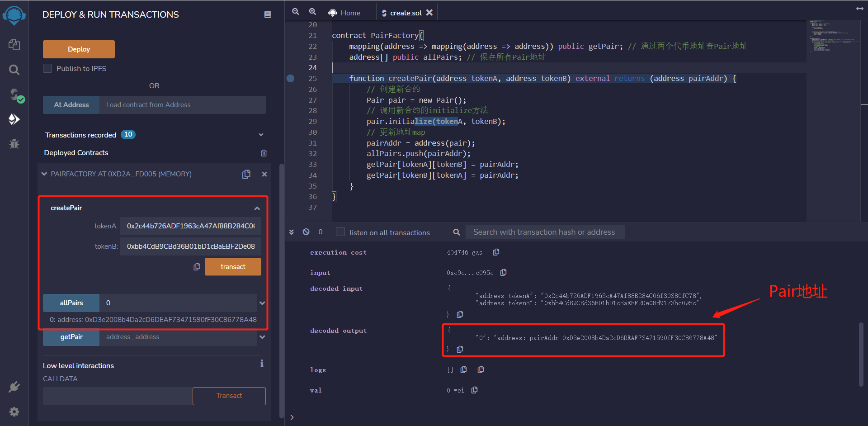The height and width of the screenshot is (426, 868).
Task: Expand the getPair function inputs
Action: (262, 337)
